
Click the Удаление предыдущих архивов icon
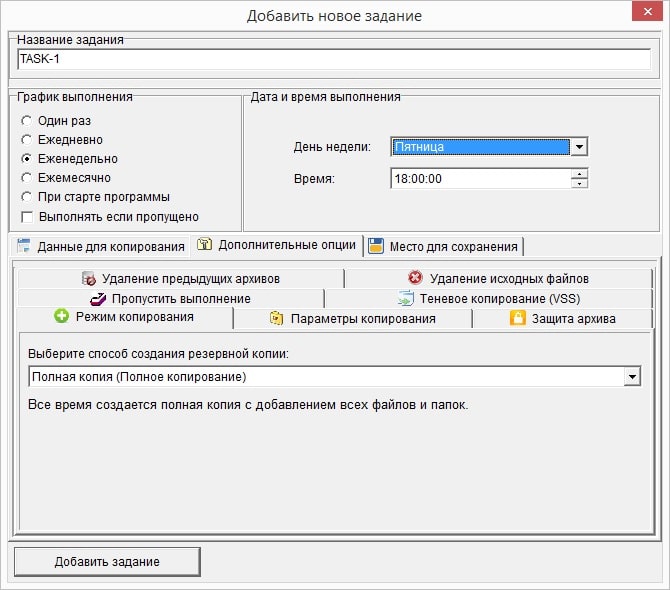click(x=89, y=278)
